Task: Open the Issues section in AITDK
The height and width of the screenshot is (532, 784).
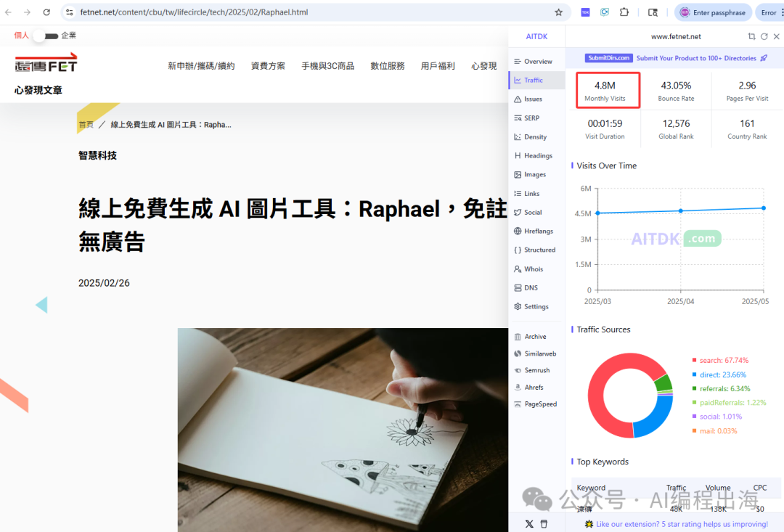Action: [536, 99]
